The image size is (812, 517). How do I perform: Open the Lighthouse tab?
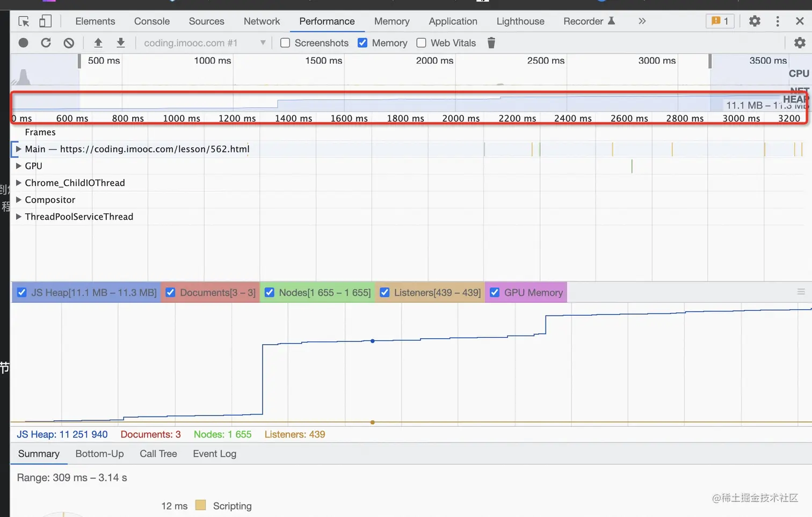pos(520,21)
